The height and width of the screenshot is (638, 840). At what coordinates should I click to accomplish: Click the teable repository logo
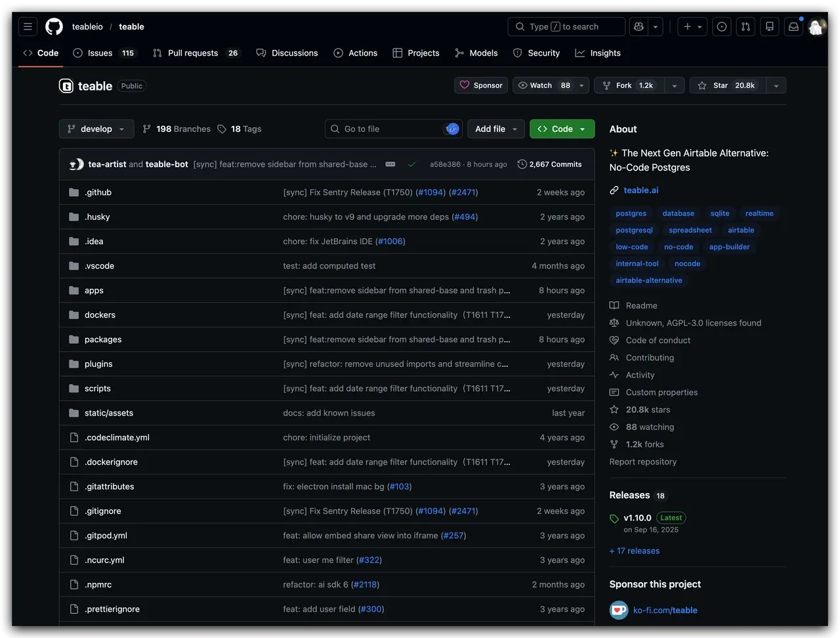click(x=66, y=86)
